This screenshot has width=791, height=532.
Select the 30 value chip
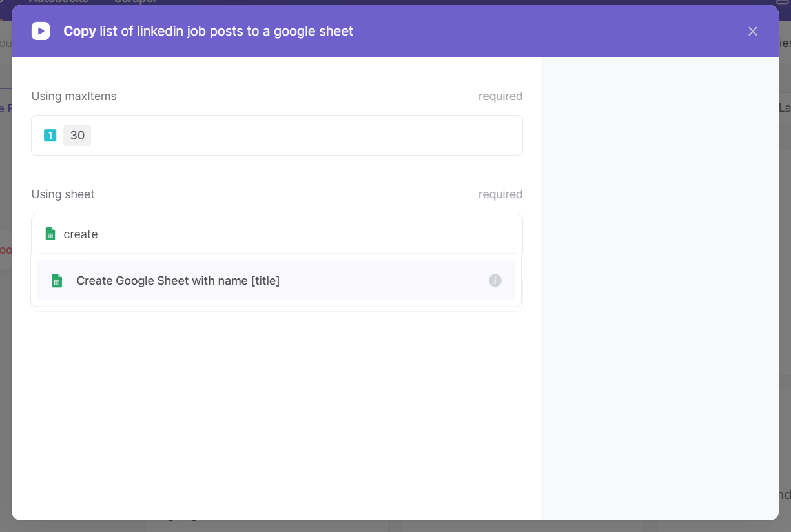point(77,136)
